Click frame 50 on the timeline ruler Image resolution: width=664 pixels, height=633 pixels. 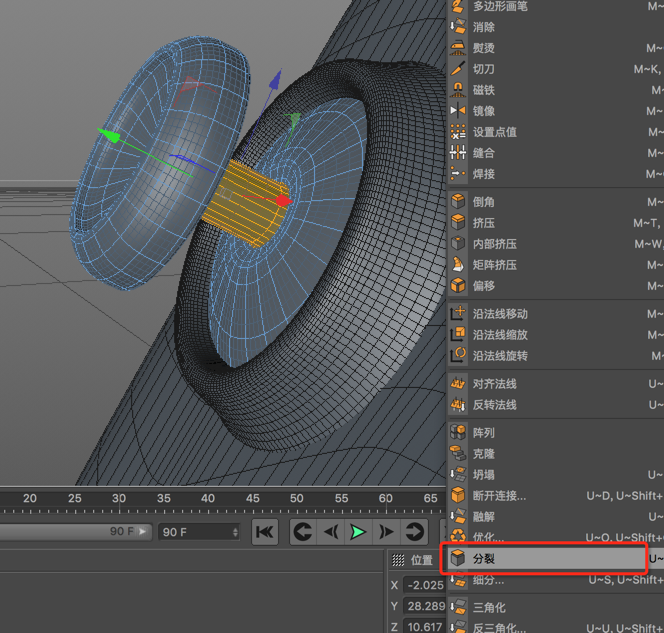pos(296,498)
